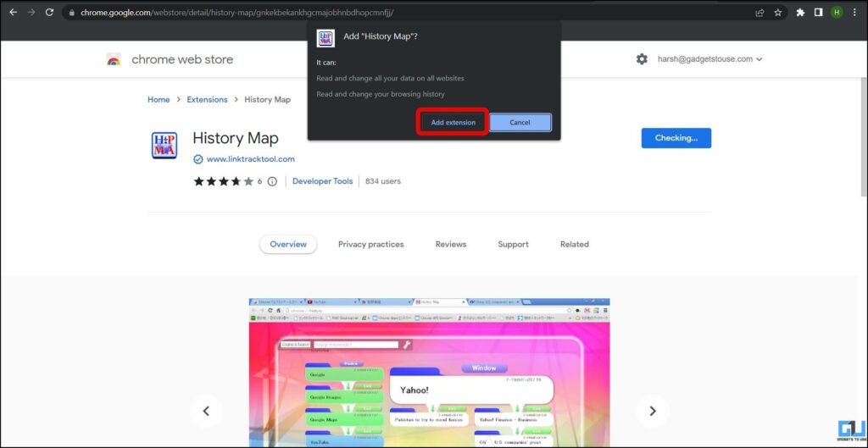
Task: Switch to the Related tab
Action: click(x=575, y=245)
